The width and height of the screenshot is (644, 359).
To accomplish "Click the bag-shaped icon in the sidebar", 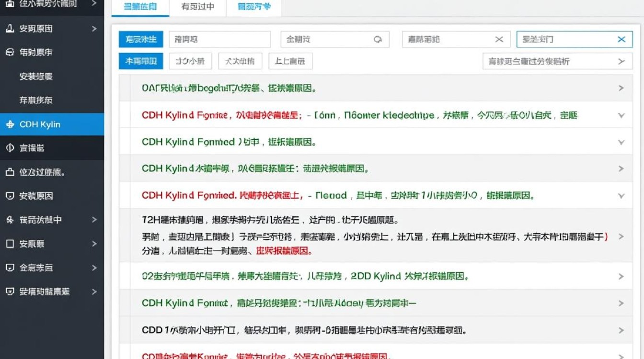I will [x=10, y=172].
